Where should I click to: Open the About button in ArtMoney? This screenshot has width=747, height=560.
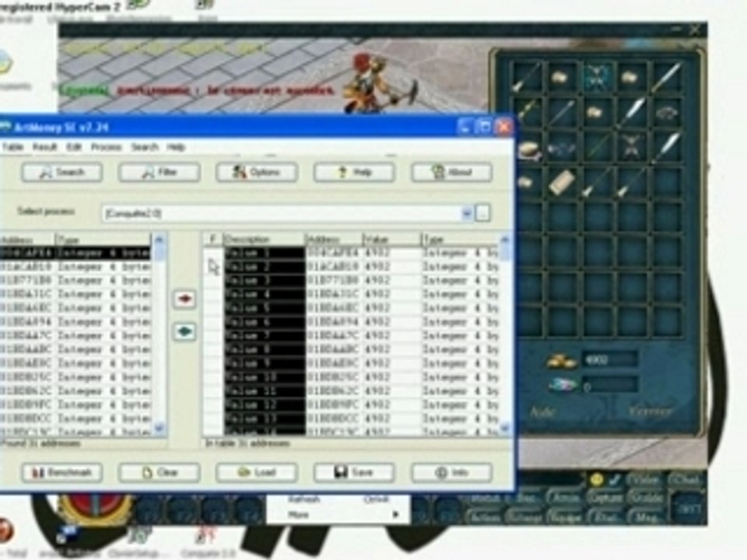tap(451, 173)
